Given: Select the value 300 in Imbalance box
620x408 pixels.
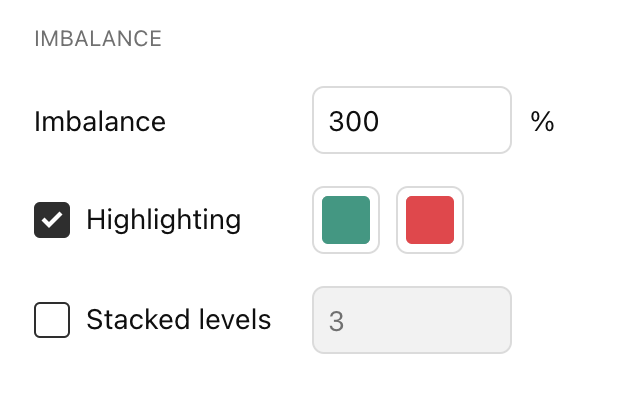Looking at the screenshot, I should point(354,121).
